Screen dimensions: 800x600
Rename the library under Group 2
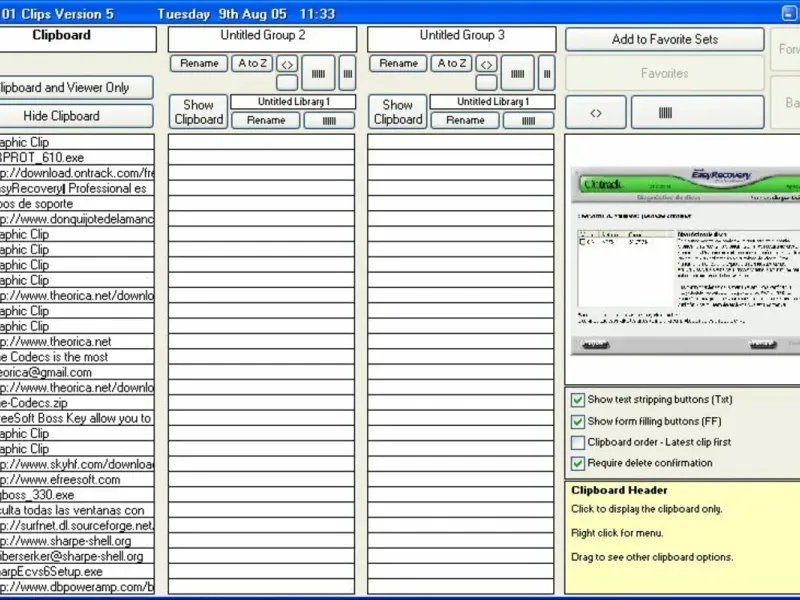(x=266, y=120)
